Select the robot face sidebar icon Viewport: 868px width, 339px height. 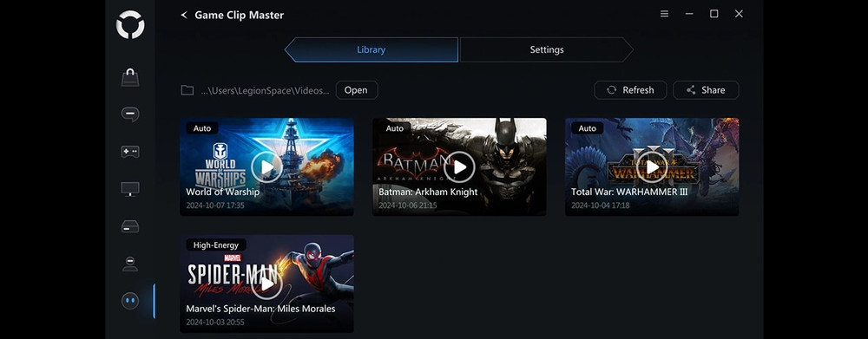[x=130, y=301]
